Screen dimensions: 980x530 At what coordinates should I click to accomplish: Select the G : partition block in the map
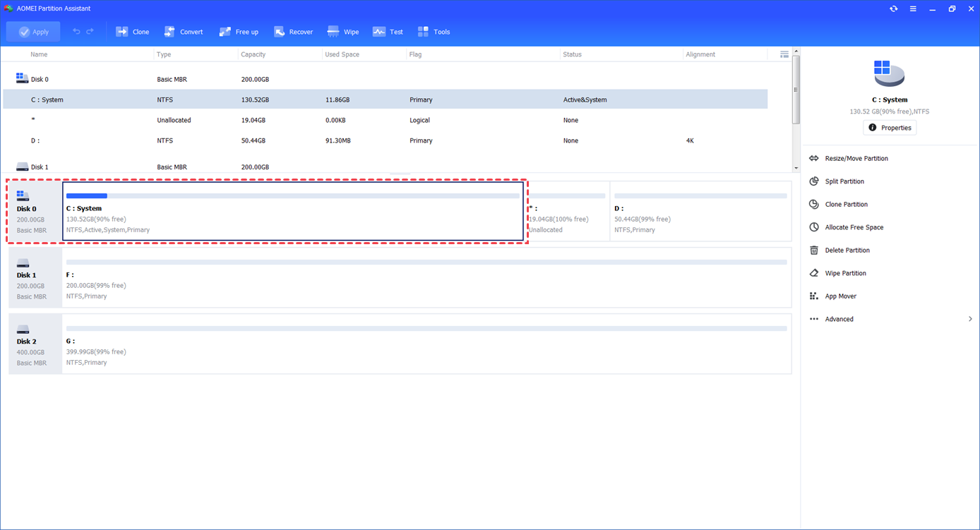click(426, 344)
